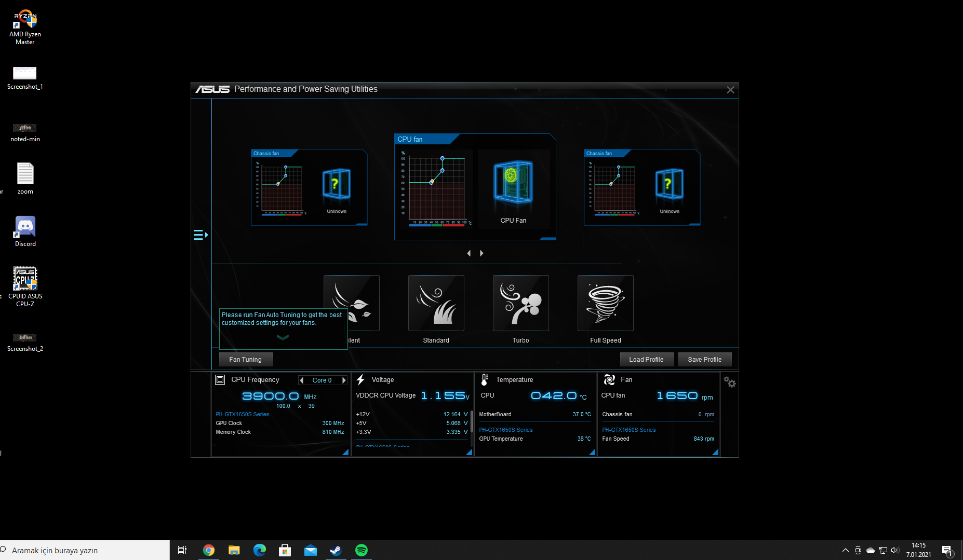
Task: Click the Memory Clock 810 MHz row
Action: click(280, 432)
